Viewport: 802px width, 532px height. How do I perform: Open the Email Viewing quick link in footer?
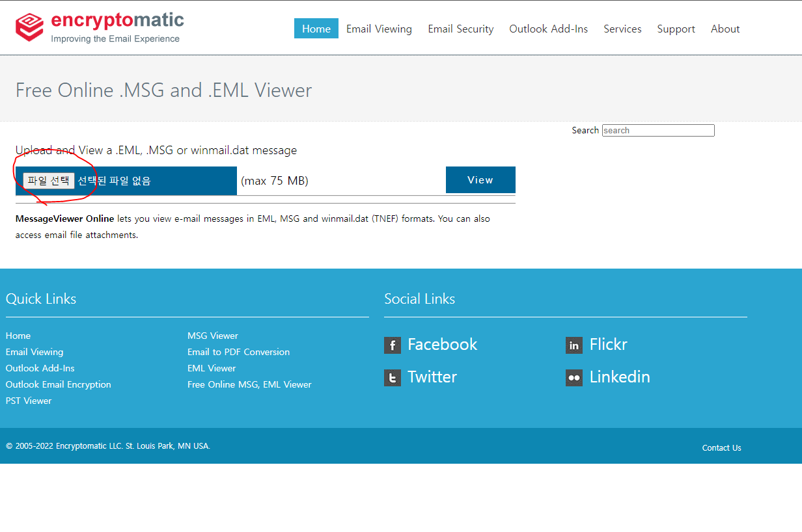[35, 352]
